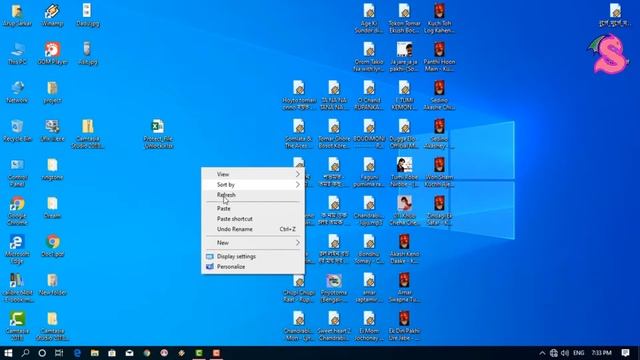Viewport: 640px width, 360px height.
Task: Open Microsoft Edge from the taskbar
Action: pos(77,353)
